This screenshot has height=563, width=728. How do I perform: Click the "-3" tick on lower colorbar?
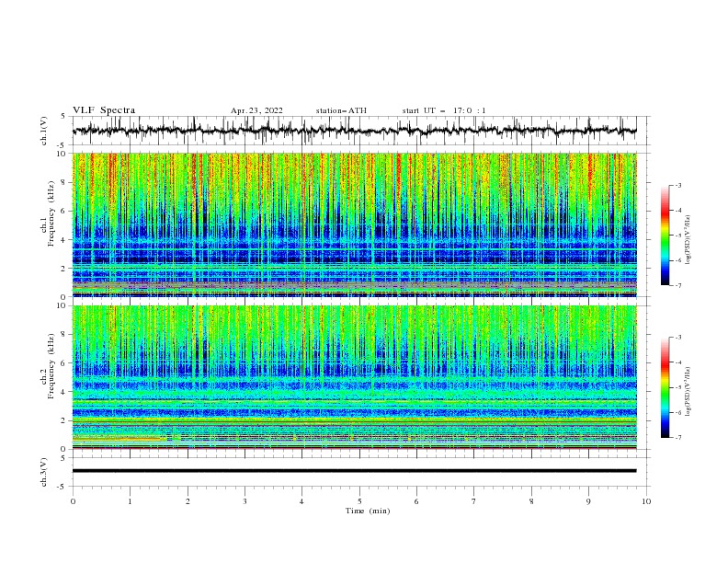[678, 338]
